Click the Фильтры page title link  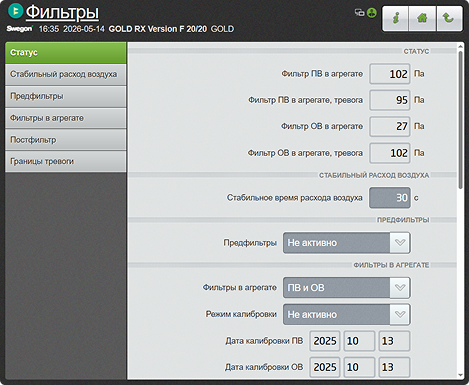click(x=62, y=12)
